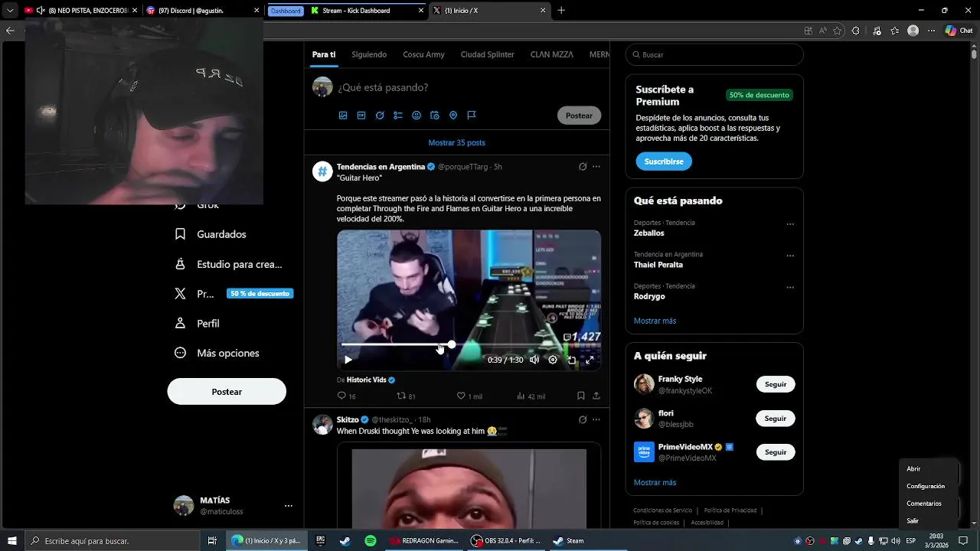Open Spotify from the taskbar
980x551 pixels.
coord(371,541)
